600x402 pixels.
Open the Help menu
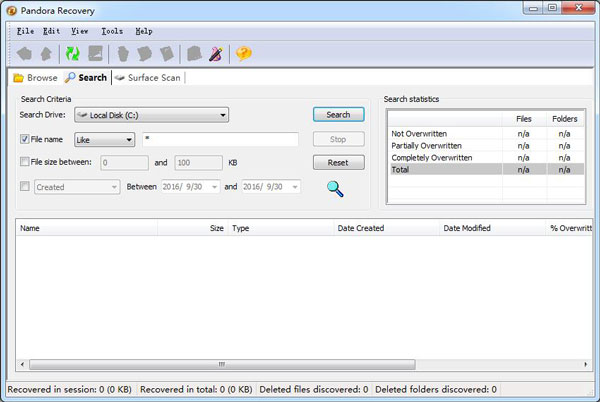tap(144, 31)
